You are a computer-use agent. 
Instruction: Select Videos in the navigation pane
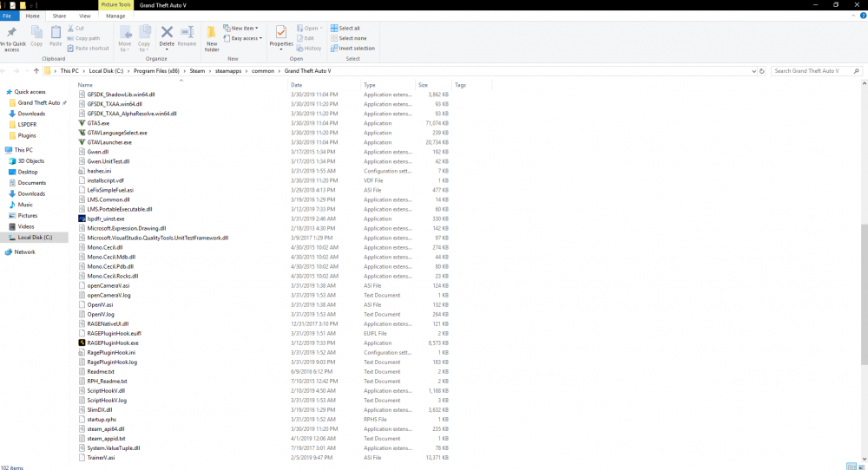[x=25, y=226]
